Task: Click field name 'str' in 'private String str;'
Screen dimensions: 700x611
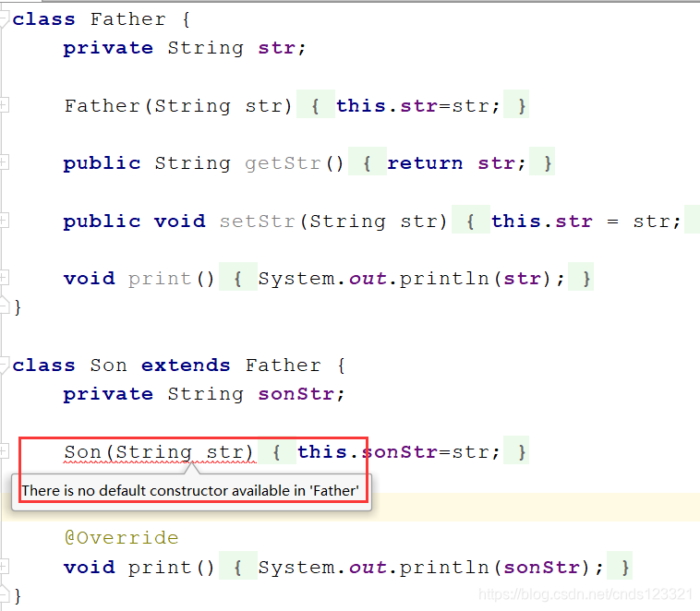Action: [x=276, y=48]
